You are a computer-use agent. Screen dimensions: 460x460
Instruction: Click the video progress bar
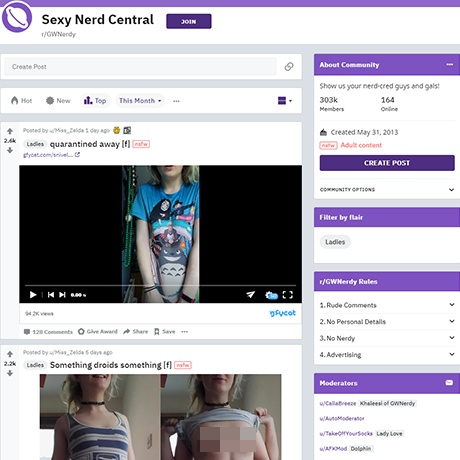160,286
